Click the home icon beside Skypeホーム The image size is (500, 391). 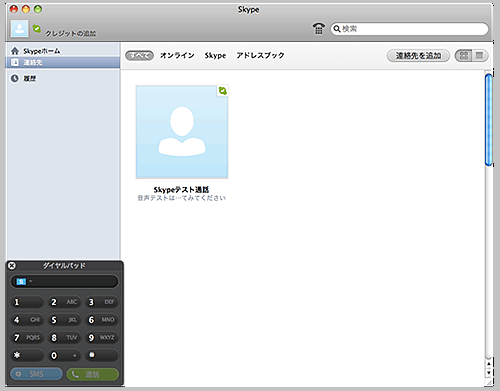click(15, 51)
